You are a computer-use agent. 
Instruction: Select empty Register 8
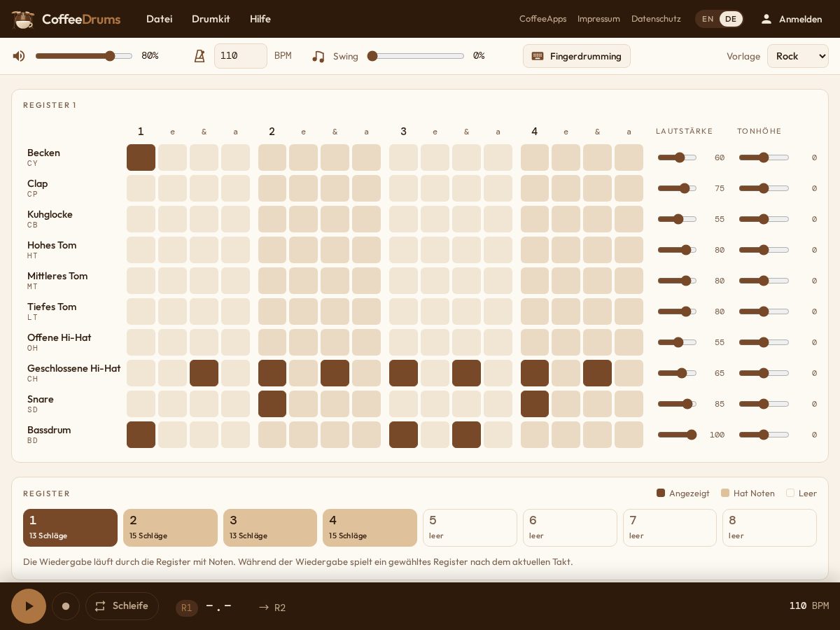point(769,528)
